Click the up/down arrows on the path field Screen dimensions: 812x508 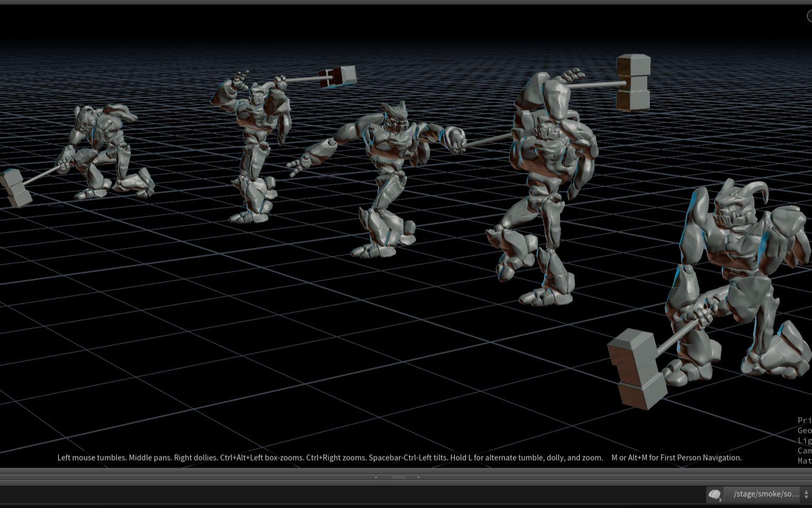[x=806, y=495]
